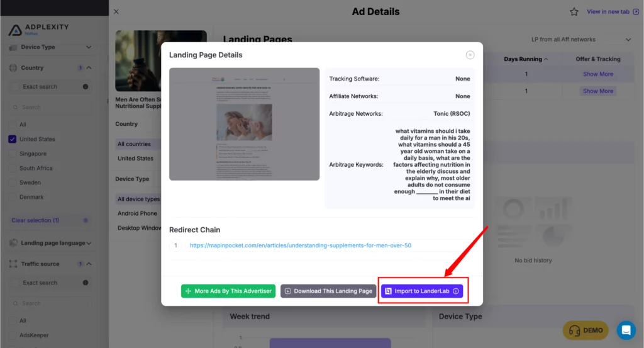Viewport: 644px width, 348px height.
Task: Import landing page to LanderLab
Action: coord(422,291)
